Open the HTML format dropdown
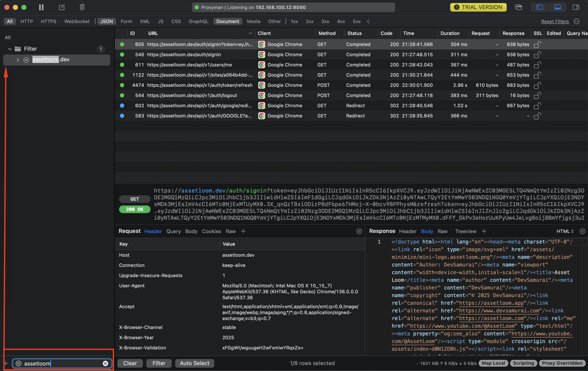 click(565, 231)
